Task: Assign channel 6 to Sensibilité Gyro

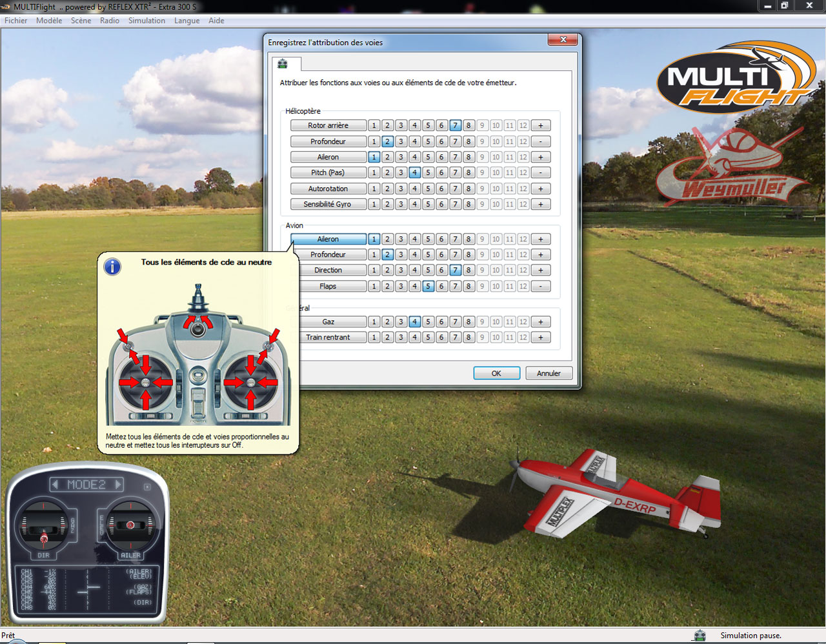Action: (441, 204)
